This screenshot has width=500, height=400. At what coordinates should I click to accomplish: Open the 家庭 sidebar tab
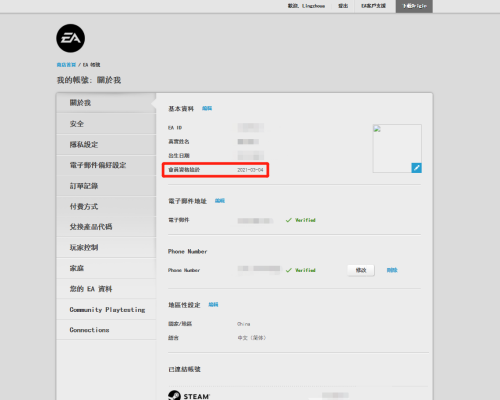[106, 268]
